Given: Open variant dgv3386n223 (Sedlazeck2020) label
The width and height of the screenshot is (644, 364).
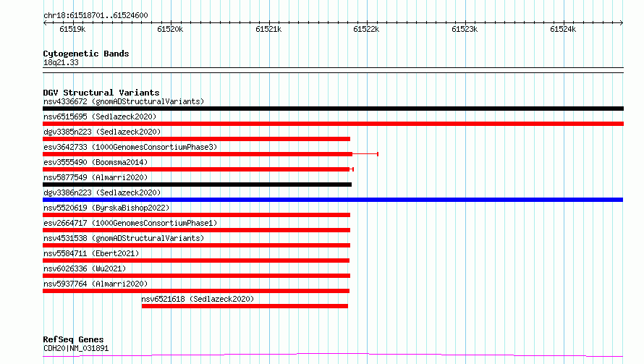Looking at the screenshot, I should (102, 192).
